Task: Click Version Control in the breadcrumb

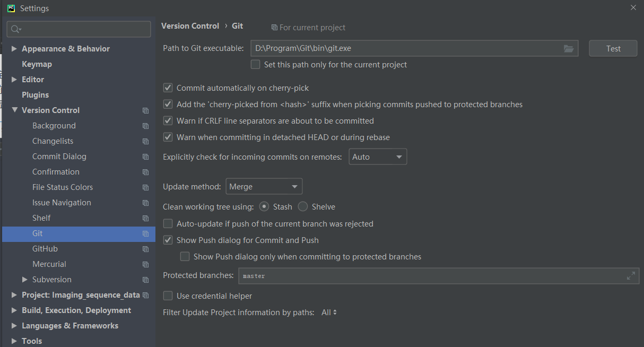Action: click(190, 26)
